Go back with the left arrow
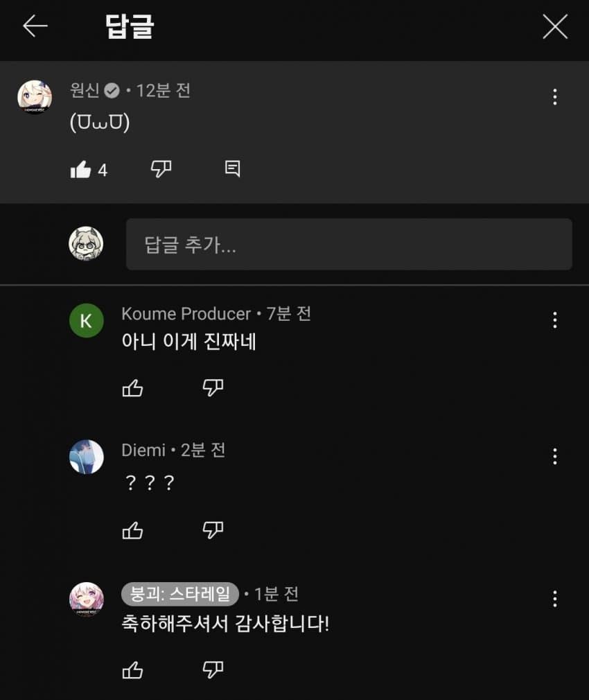Viewport: 589px width, 700px height. [35, 26]
